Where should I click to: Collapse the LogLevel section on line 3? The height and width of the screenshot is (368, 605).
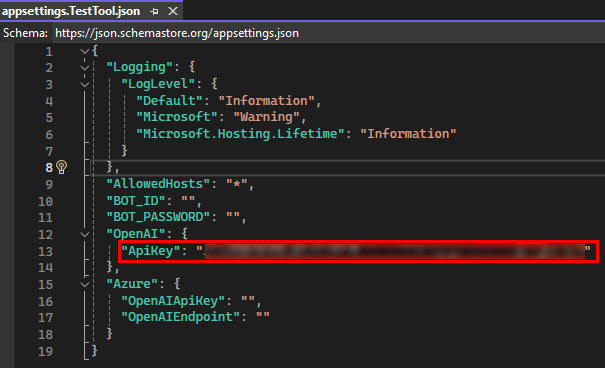(84, 84)
